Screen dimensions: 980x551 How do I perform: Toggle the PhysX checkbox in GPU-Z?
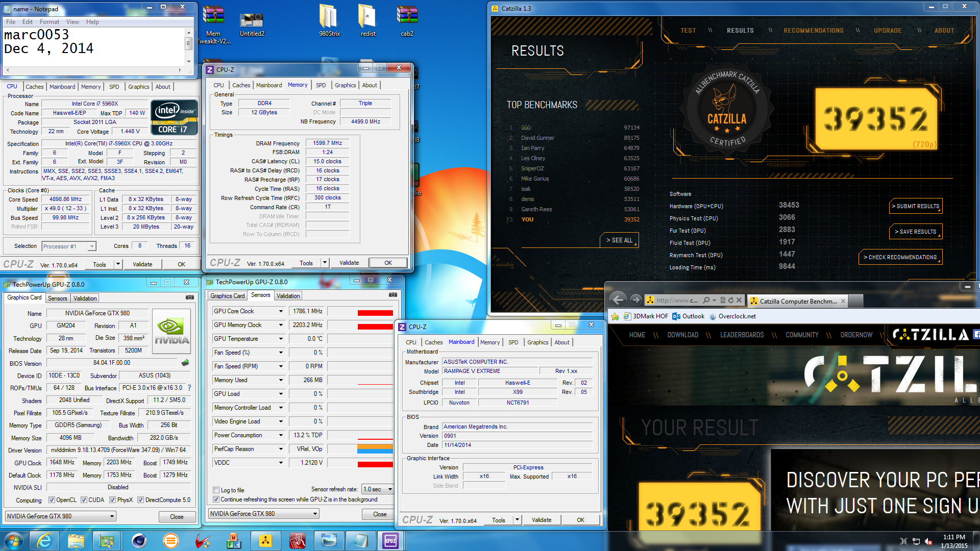tap(112, 500)
